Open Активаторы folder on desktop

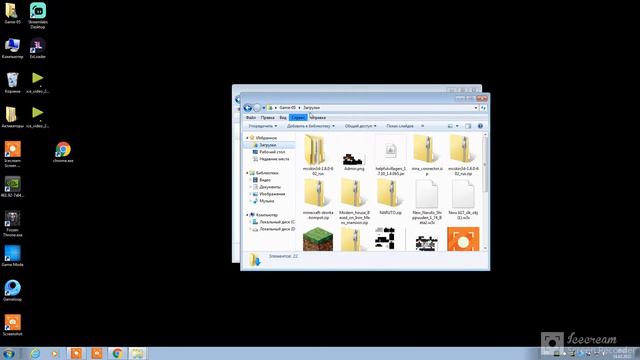click(x=12, y=118)
